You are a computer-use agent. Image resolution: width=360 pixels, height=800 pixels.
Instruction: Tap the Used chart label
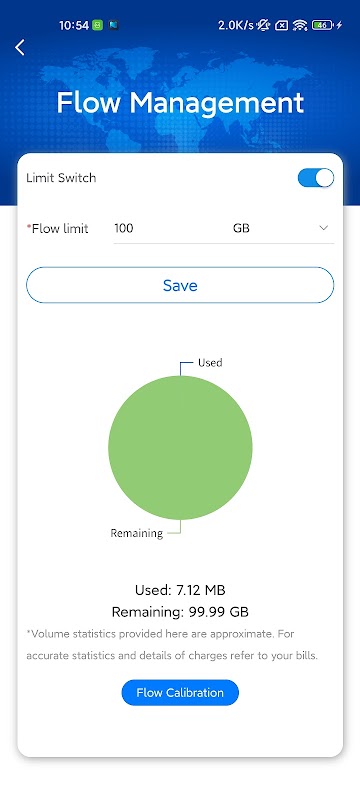click(x=210, y=363)
